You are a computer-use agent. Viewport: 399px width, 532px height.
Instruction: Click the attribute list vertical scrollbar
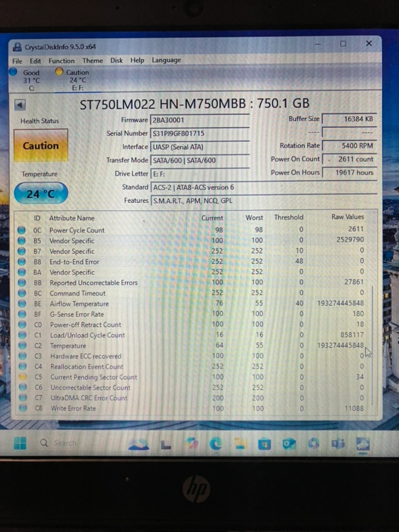pos(373,345)
